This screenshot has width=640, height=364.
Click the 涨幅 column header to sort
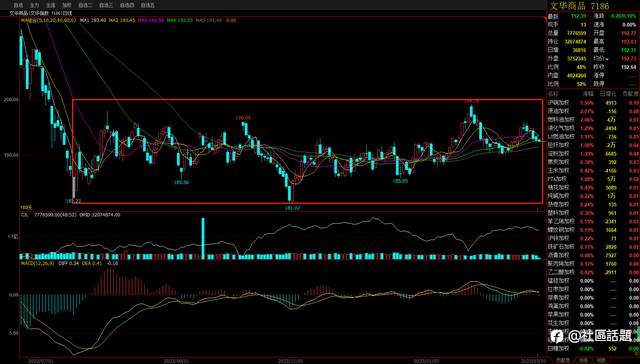[x=588, y=93]
